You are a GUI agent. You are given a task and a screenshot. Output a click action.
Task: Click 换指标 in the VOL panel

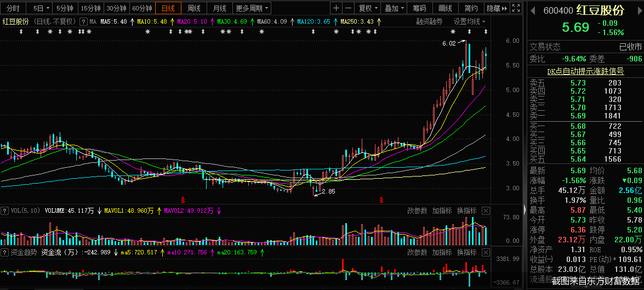(x=466, y=211)
